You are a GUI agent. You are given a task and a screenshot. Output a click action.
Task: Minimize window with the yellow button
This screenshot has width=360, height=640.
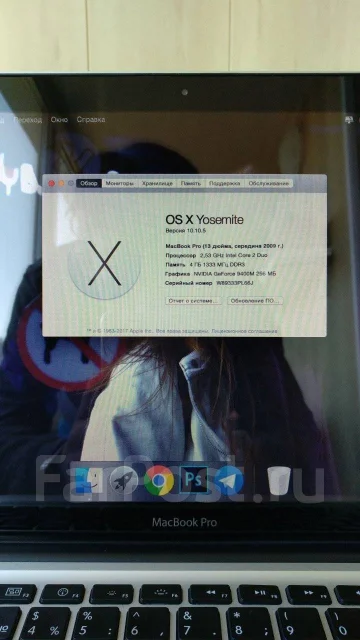[61, 183]
